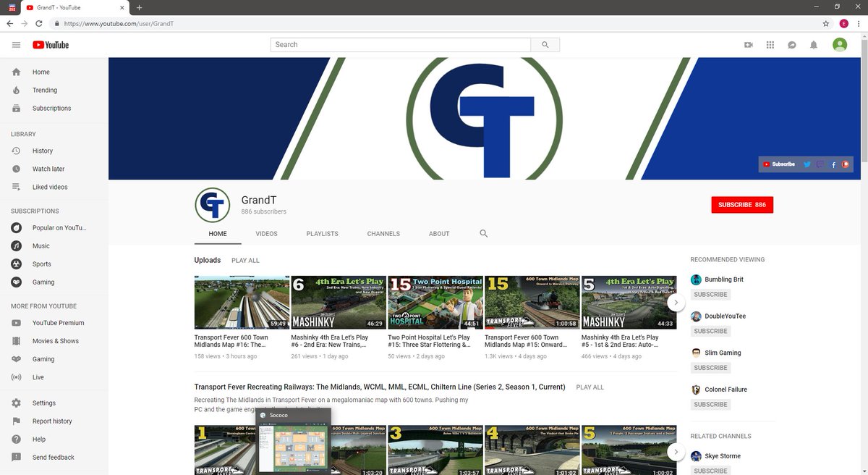Search within the GrandT channel
The height and width of the screenshot is (475, 868).
coord(484,234)
